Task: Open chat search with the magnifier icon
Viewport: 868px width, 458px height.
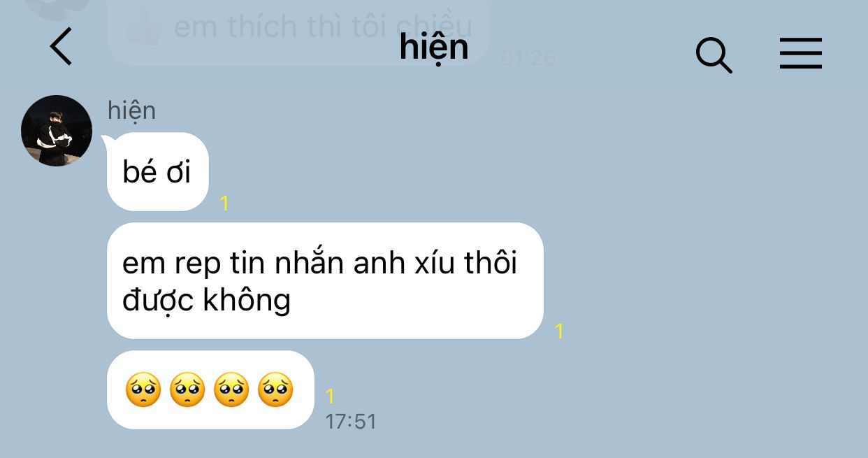Action: [x=714, y=55]
